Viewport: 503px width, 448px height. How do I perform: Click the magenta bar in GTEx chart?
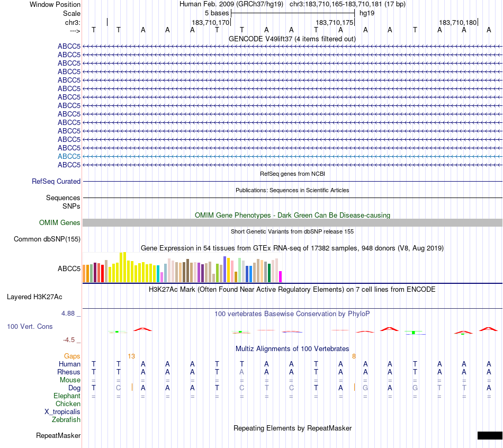280,276
